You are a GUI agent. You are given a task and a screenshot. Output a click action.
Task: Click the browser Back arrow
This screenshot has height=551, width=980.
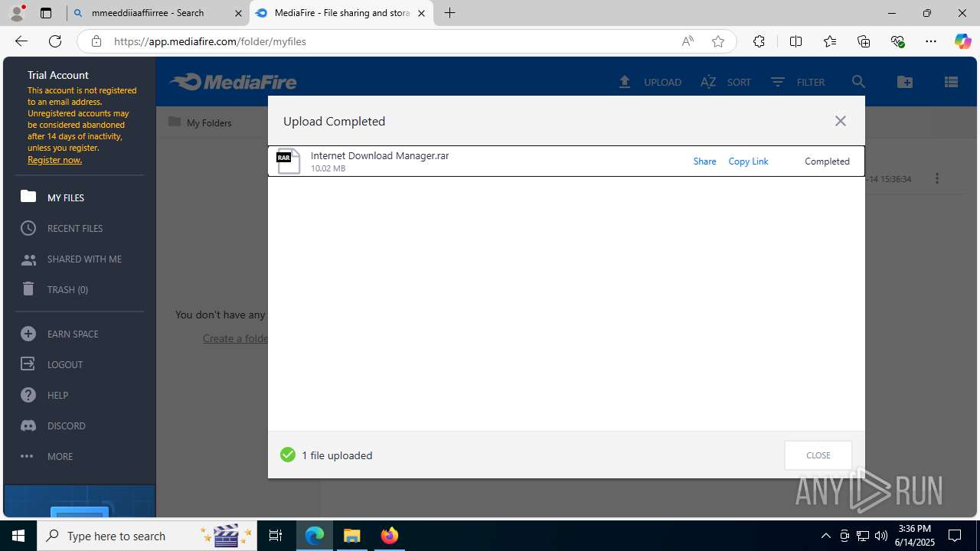coord(21,41)
